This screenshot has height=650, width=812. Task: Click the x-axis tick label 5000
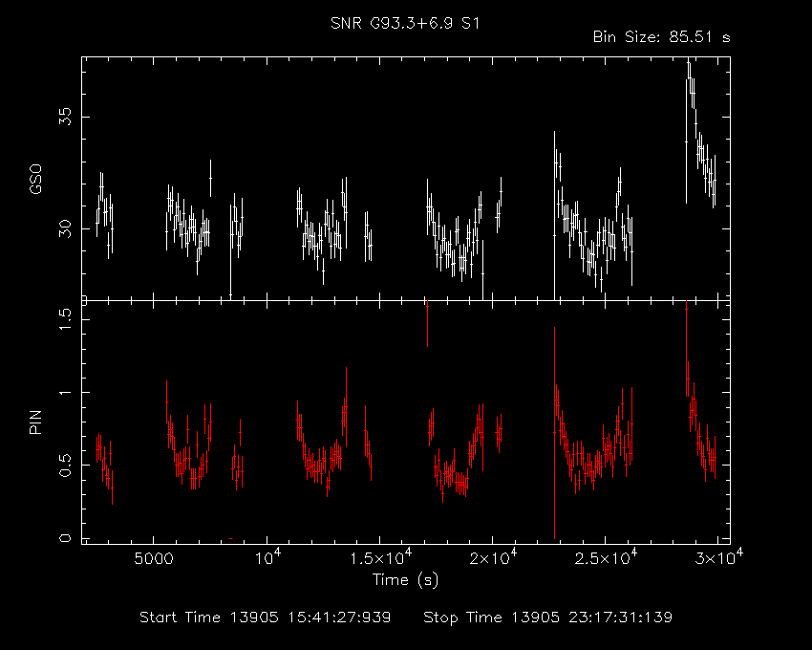coord(153,559)
